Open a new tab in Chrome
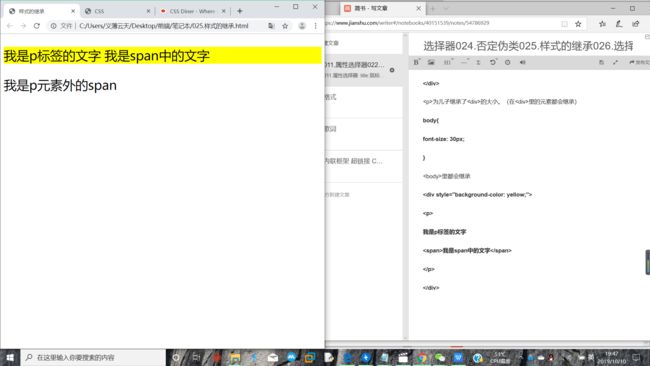 click(x=240, y=11)
